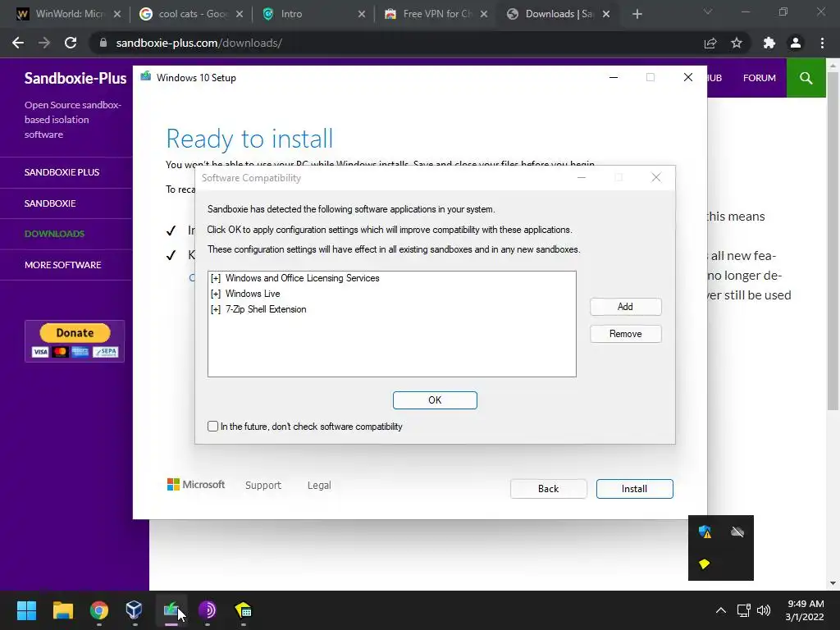Image resolution: width=840 pixels, height=630 pixels.
Task: Open SANDBOXIE PLUS sidebar item
Action: pyautogui.click(x=62, y=172)
